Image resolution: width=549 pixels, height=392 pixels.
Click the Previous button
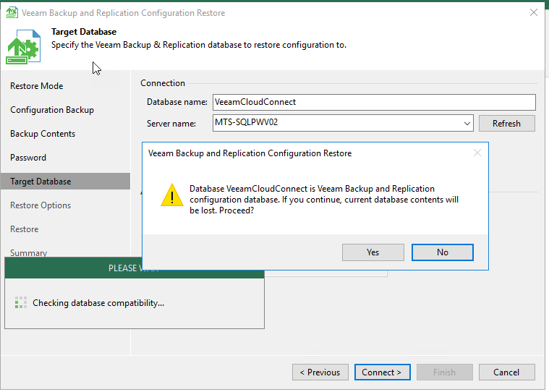pyautogui.click(x=320, y=372)
